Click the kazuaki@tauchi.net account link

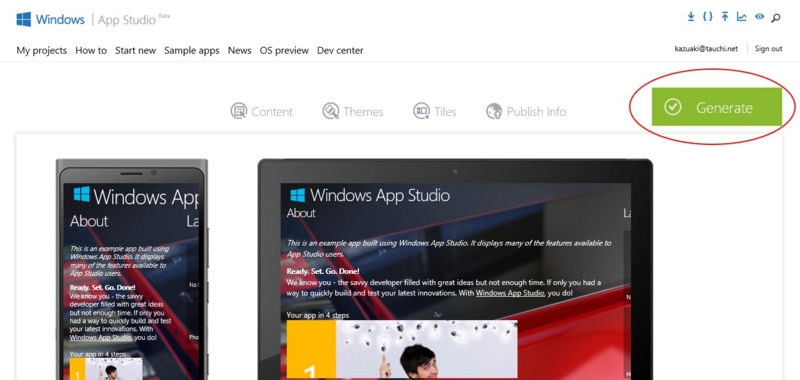click(x=706, y=49)
